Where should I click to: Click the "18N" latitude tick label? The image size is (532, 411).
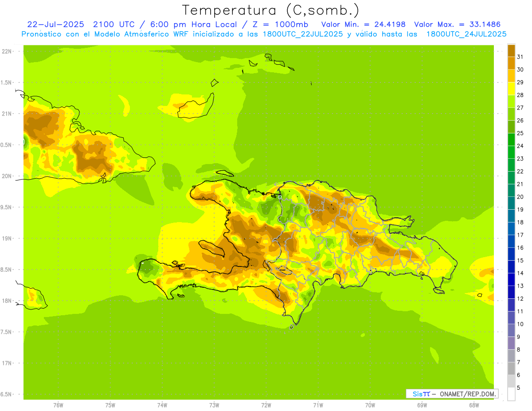tap(7, 301)
